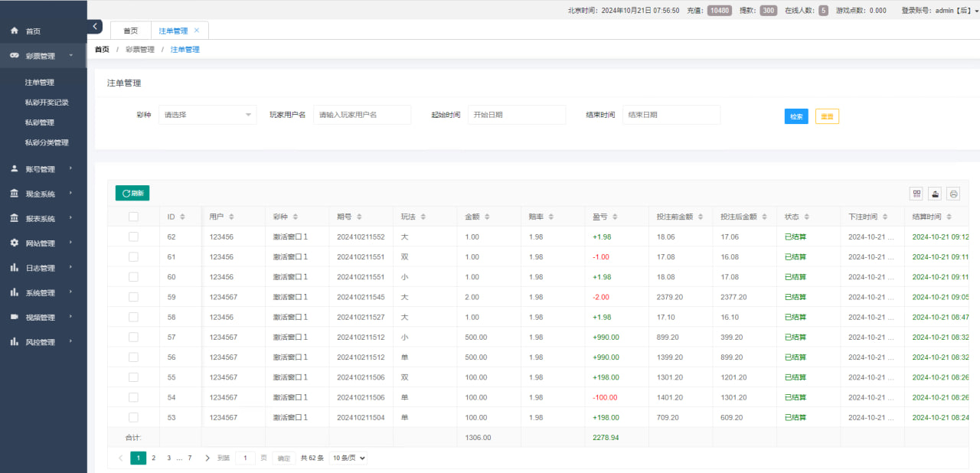Click the print table icon

(x=953, y=194)
